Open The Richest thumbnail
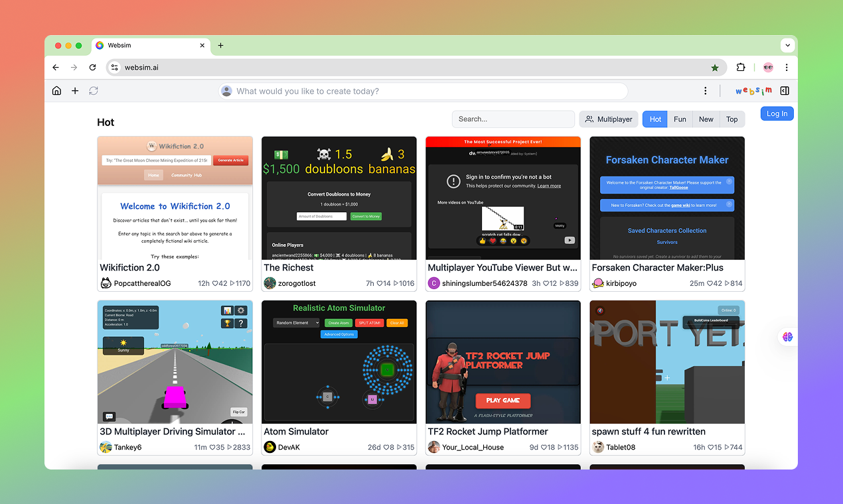This screenshot has height=504, width=843. point(339,198)
